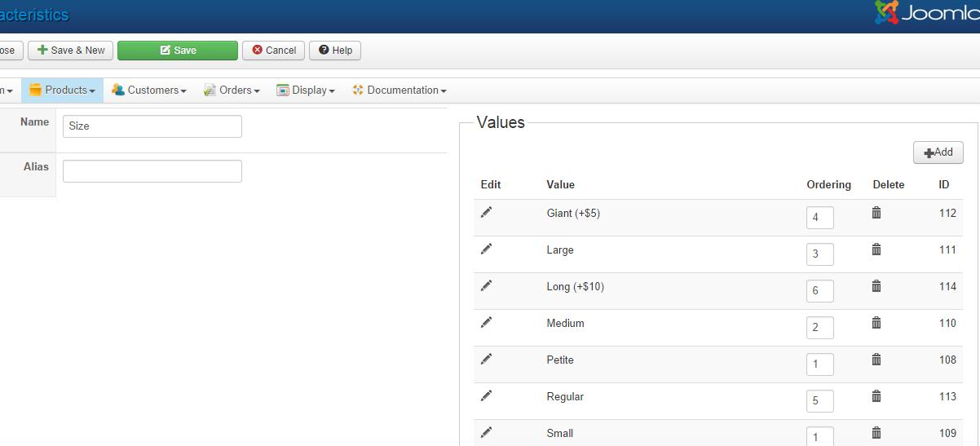Focus the Ordering field for Giant (+$5)
The image size is (980, 446).
(819, 218)
